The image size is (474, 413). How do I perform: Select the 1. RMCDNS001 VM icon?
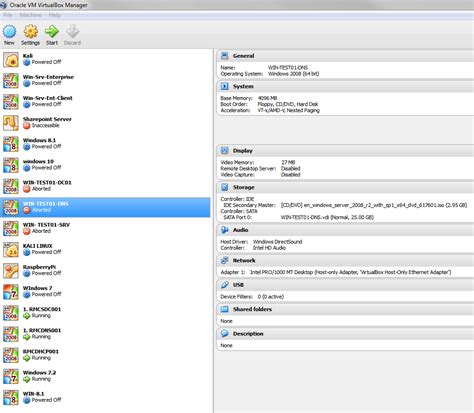coord(11,334)
